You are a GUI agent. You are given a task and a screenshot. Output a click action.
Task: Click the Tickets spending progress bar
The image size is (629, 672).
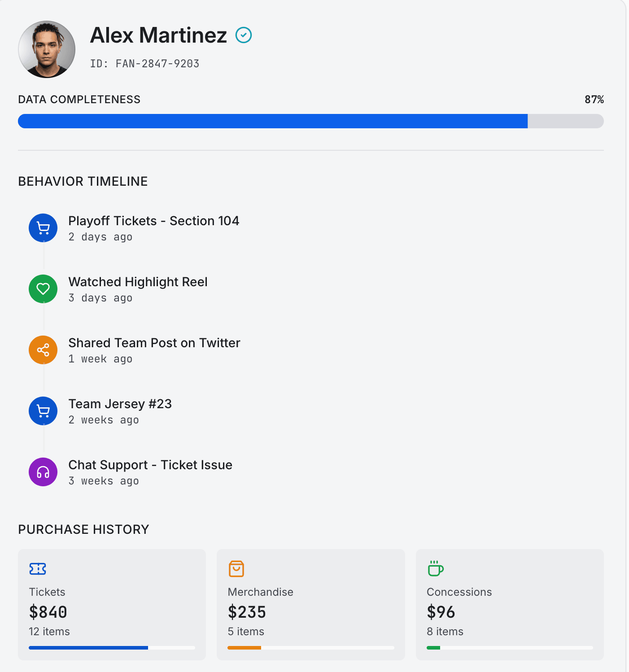[x=112, y=648]
